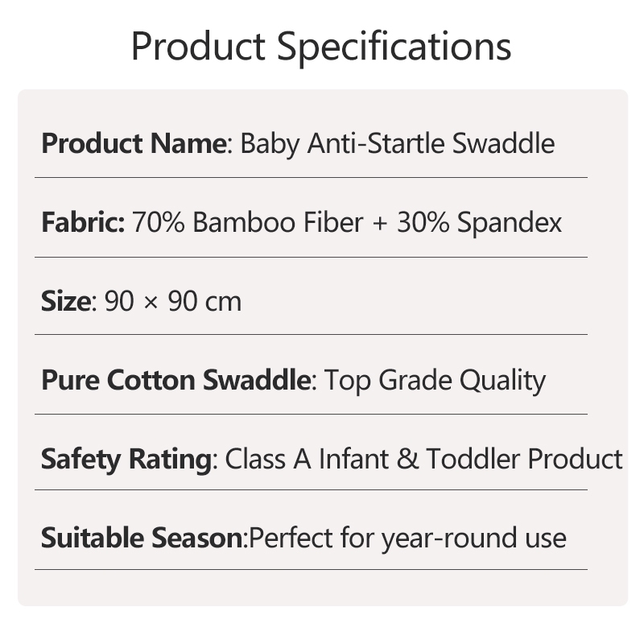Image resolution: width=644 pixels, height=644 pixels.
Task: Select the Product Name label
Action: coord(134,143)
